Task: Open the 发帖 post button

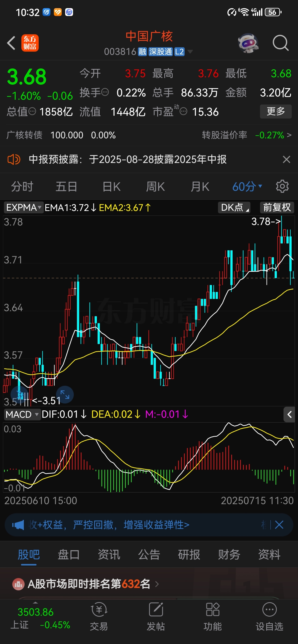Action: [x=156, y=617]
